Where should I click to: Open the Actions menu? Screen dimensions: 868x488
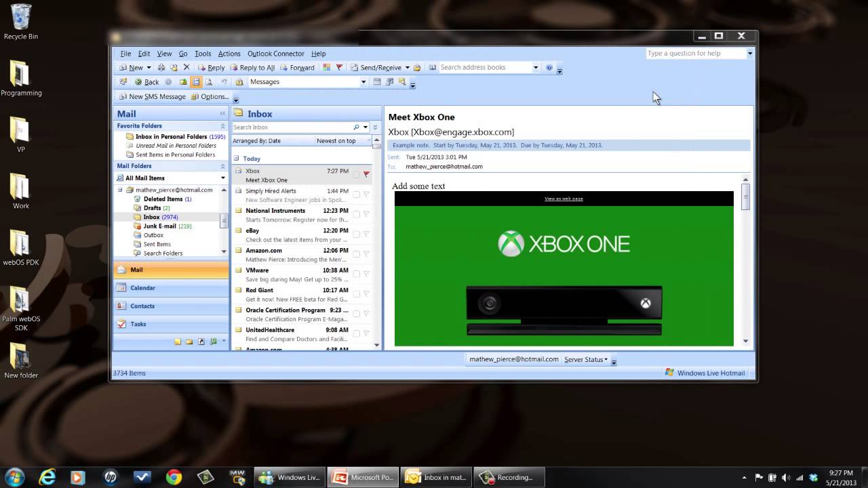coord(229,54)
